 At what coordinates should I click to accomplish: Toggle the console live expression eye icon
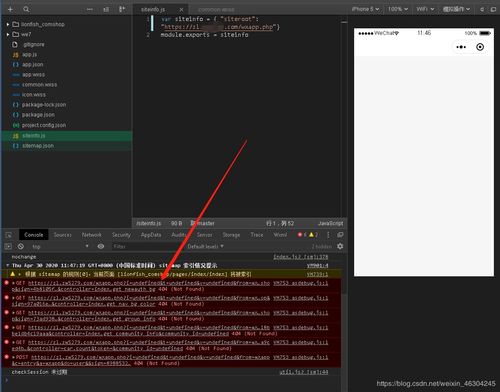point(101,246)
